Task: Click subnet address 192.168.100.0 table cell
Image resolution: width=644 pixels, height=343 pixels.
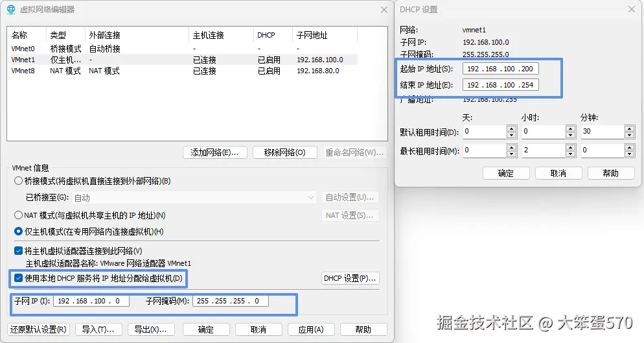Action: click(320, 60)
